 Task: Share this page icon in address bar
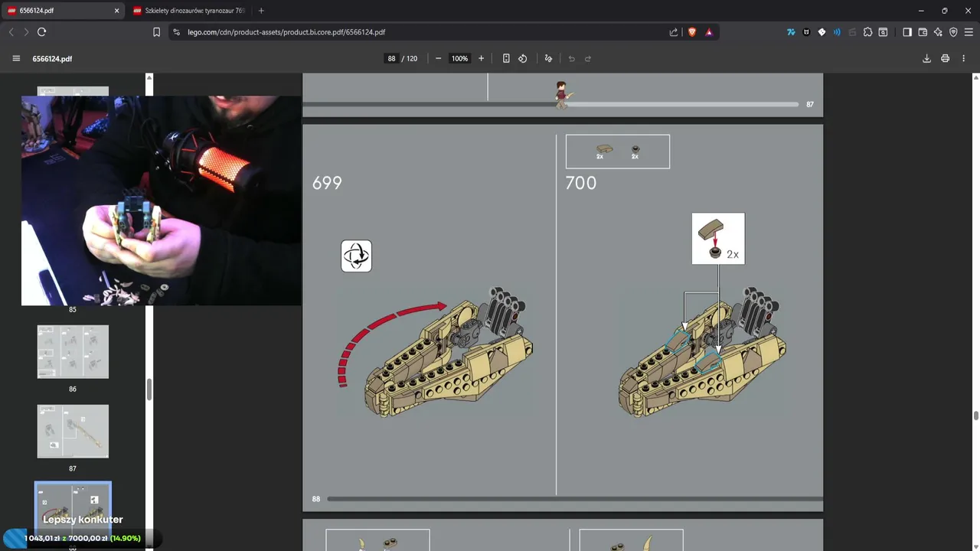(674, 32)
